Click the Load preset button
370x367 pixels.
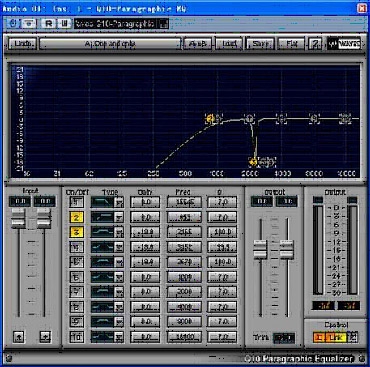[x=229, y=44]
